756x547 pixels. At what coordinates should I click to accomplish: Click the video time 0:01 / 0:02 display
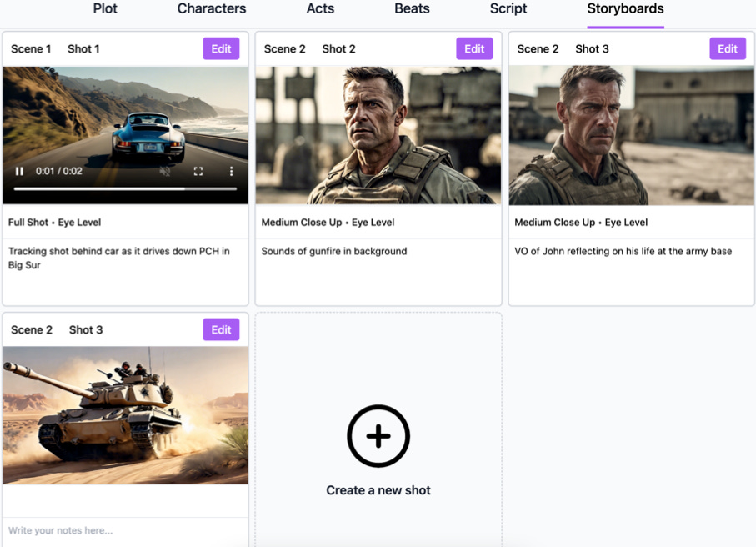[x=59, y=171]
